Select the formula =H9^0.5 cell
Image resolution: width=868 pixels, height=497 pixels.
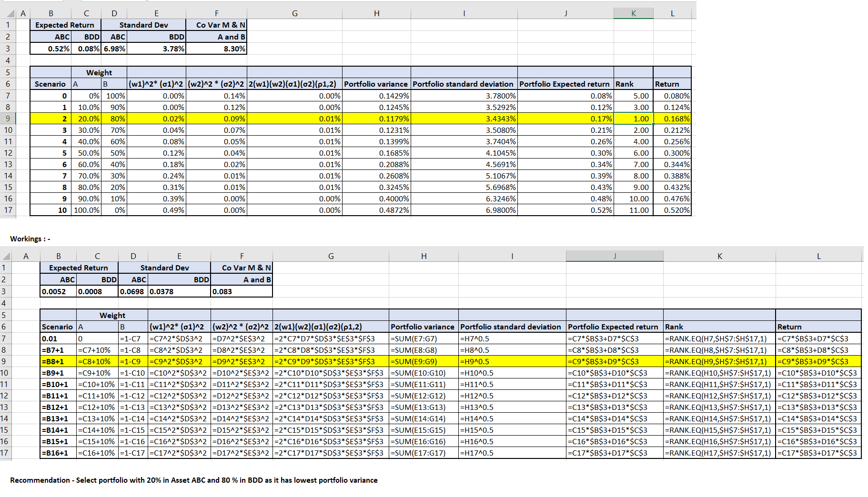pyautogui.click(x=512, y=361)
